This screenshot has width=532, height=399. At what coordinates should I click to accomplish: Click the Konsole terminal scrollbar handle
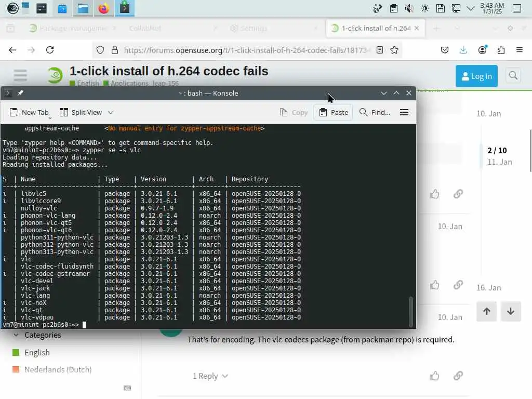(411, 311)
